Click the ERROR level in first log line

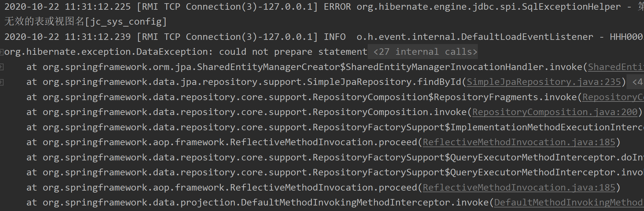click(337, 7)
